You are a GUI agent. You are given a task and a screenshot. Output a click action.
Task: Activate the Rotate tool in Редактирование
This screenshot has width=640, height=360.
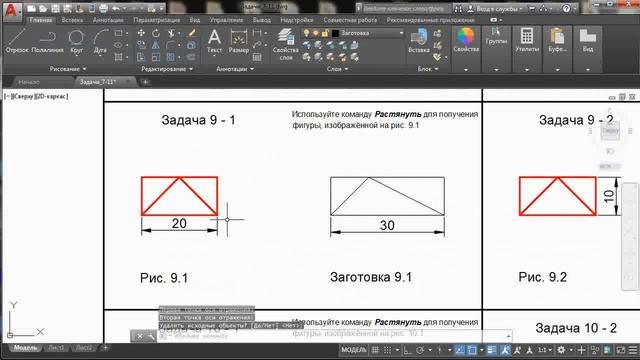click(x=156, y=33)
